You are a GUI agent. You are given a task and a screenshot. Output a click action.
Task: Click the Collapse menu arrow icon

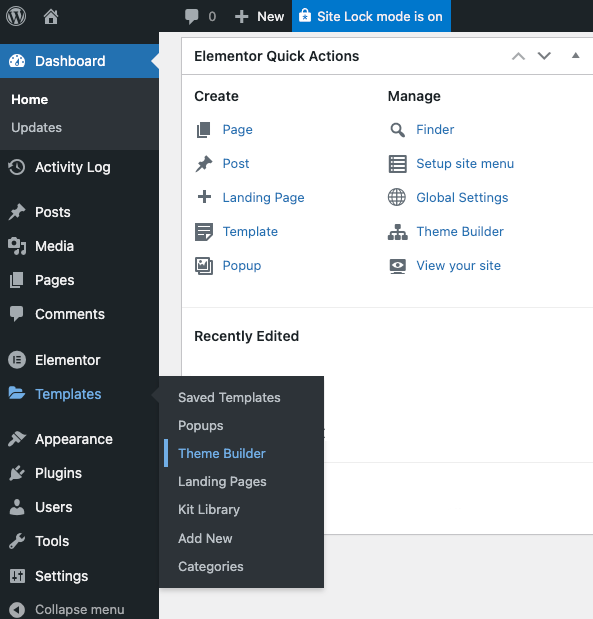point(17,610)
